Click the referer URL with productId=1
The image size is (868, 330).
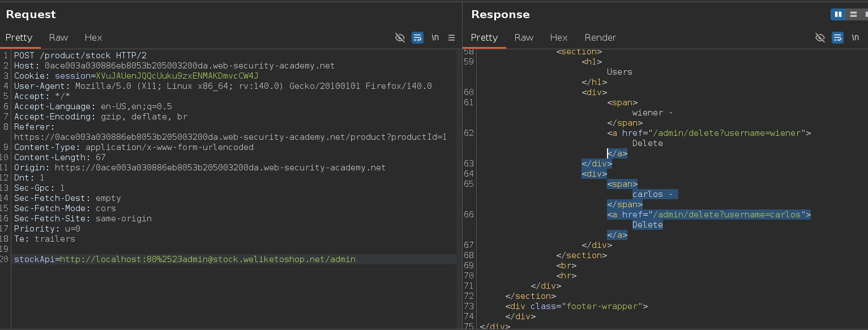pyautogui.click(x=230, y=137)
